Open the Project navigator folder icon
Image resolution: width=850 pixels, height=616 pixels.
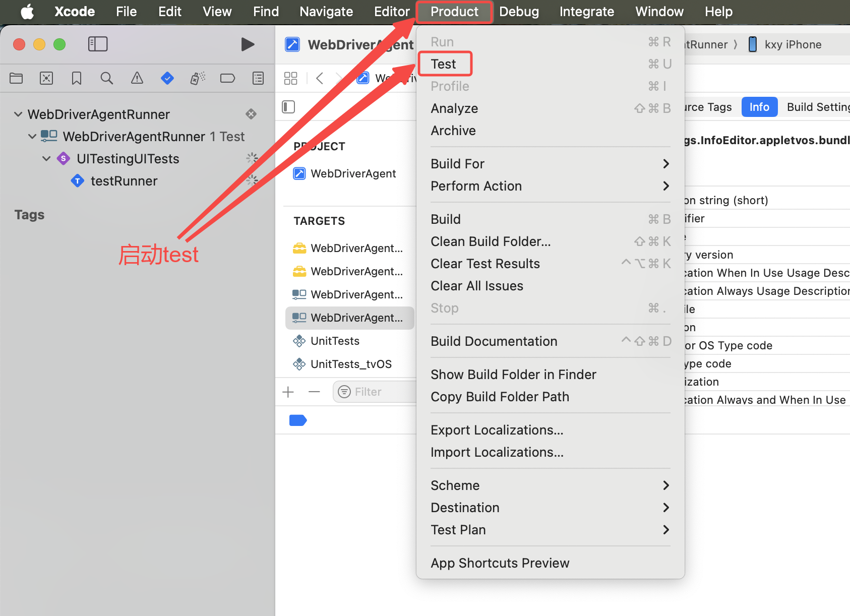click(x=16, y=78)
